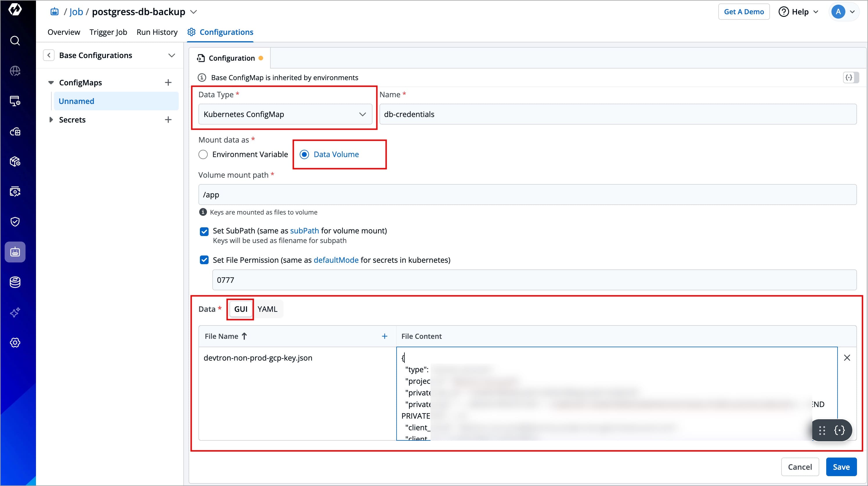Click the search icon in left sidebar
The width and height of the screenshot is (868, 486).
point(15,41)
